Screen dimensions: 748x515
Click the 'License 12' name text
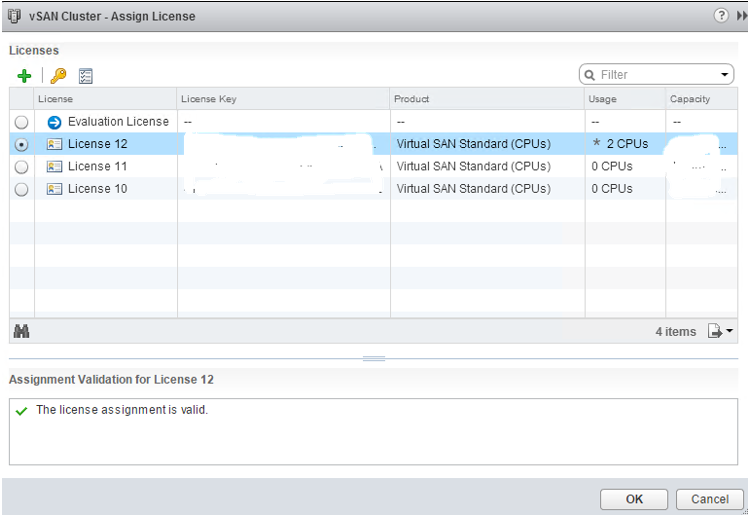pos(98,144)
